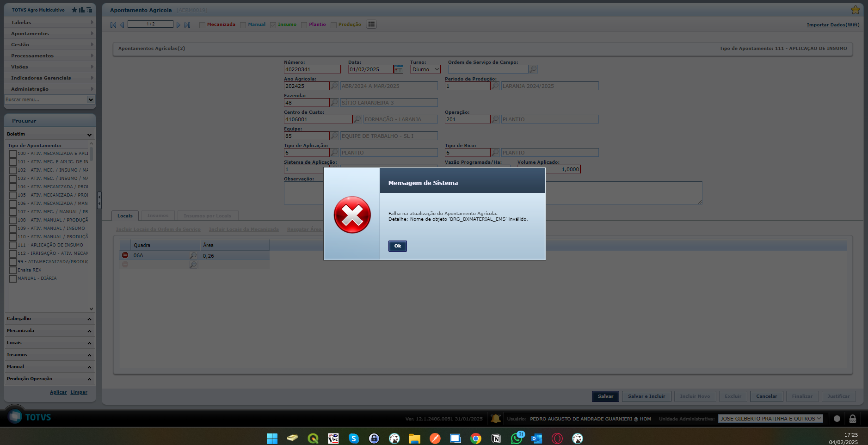Toggle the Insumo checkbox
Screen dimensions: 868x445
273,25
